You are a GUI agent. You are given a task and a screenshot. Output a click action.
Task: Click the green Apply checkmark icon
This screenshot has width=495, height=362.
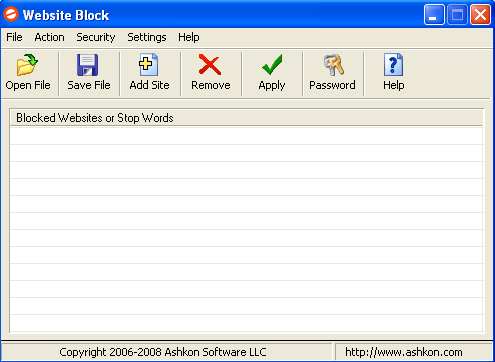272,65
